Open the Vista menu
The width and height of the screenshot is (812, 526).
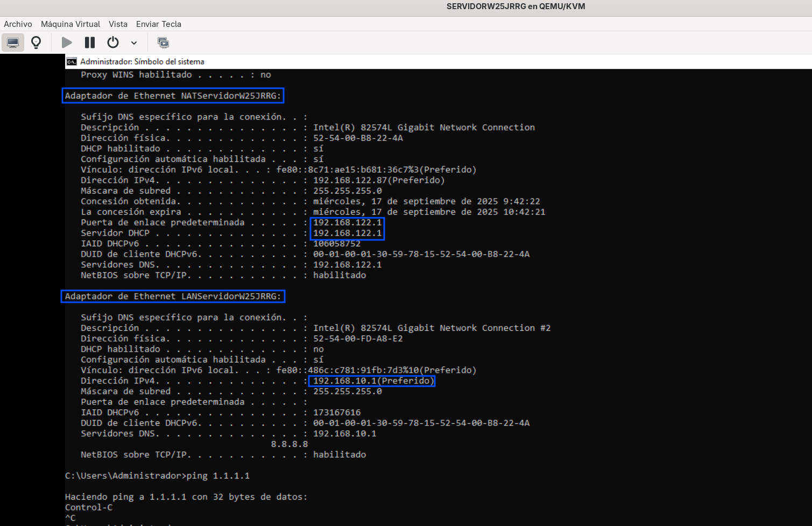[118, 24]
